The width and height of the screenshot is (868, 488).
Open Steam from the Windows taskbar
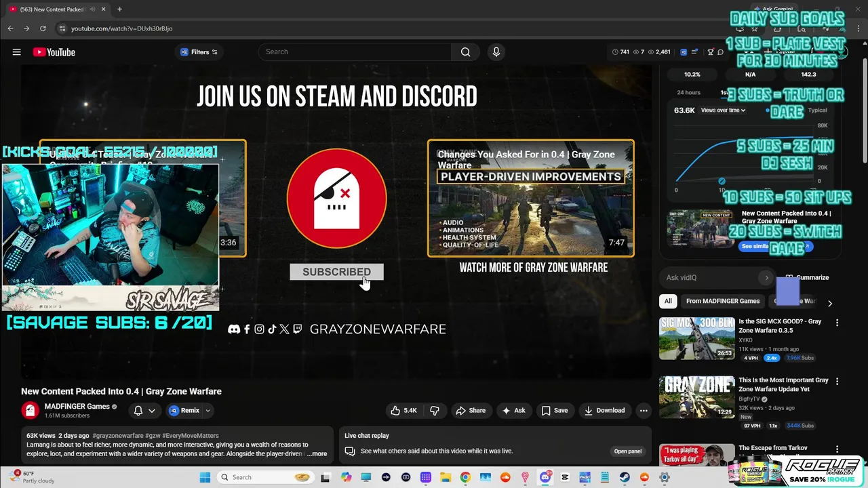[x=625, y=477]
